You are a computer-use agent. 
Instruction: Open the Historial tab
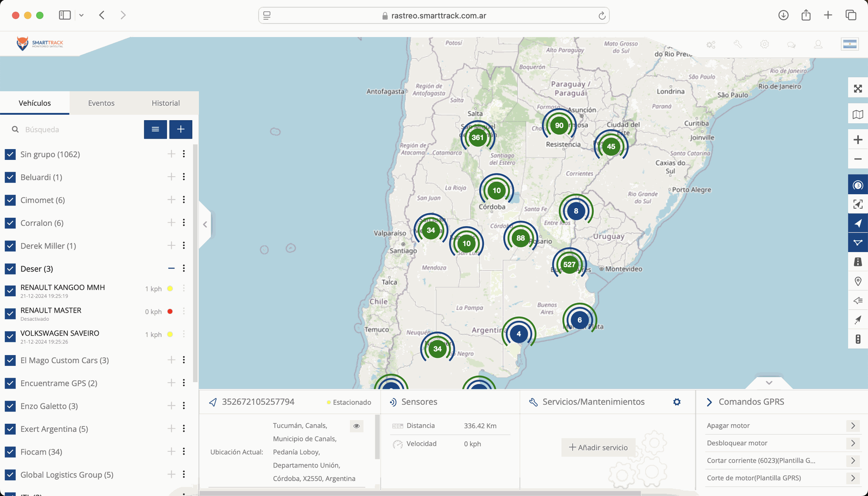pos(165,103)
